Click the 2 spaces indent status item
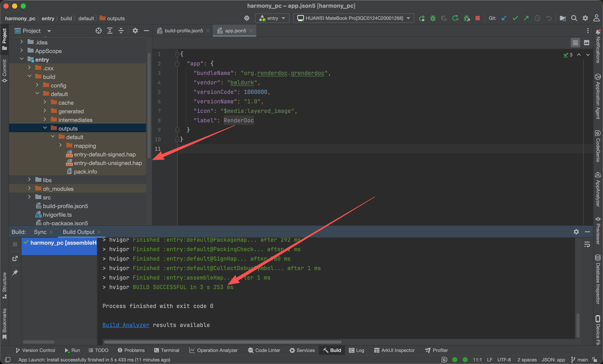The height and width of the screenshot is (364, 603). (x=527, y=360)
